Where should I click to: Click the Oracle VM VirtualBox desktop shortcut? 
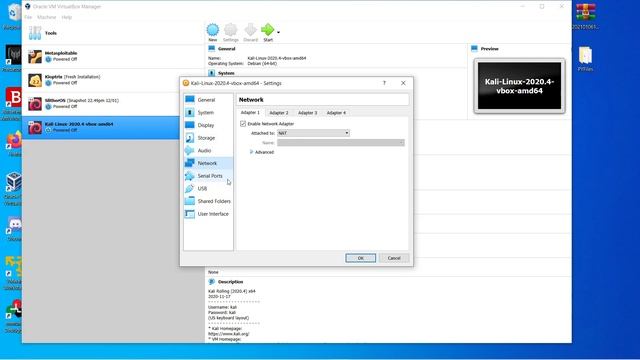(13, 188)
